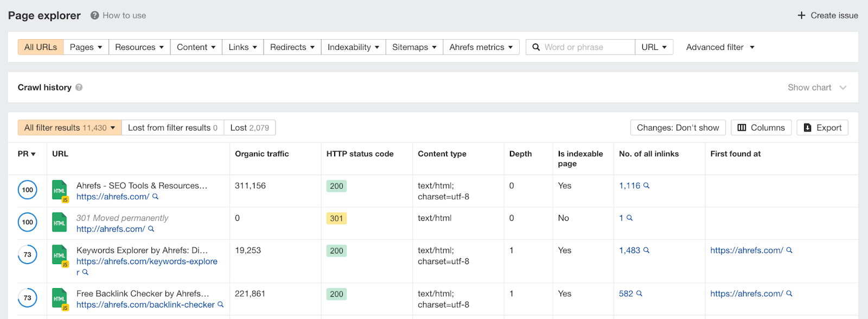Open the Ahrefs metrics dropdown
Image resolution: width=868 pixels, height=319 pixels.
[x=481, y=47]
